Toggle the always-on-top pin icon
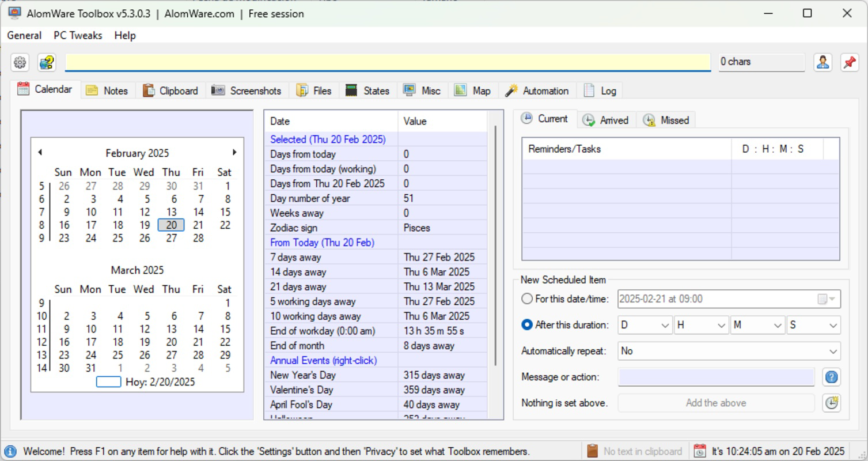Viewport: 868px width, 461px height. point(850,62)
